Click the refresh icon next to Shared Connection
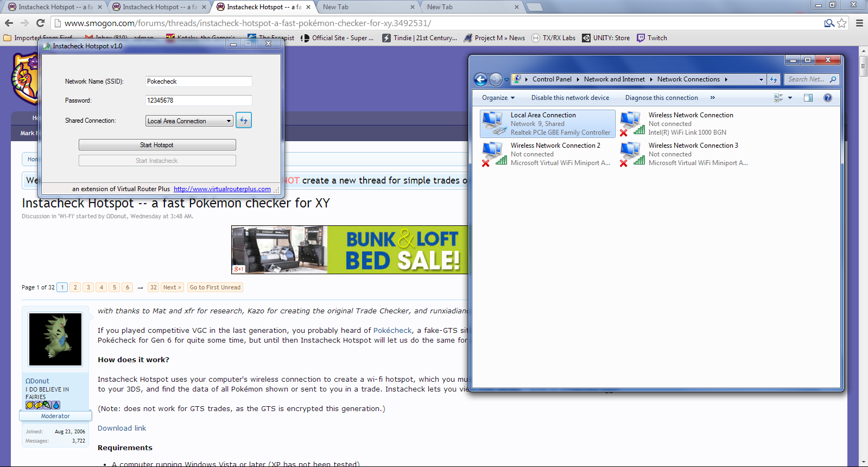 click(244, 120)
